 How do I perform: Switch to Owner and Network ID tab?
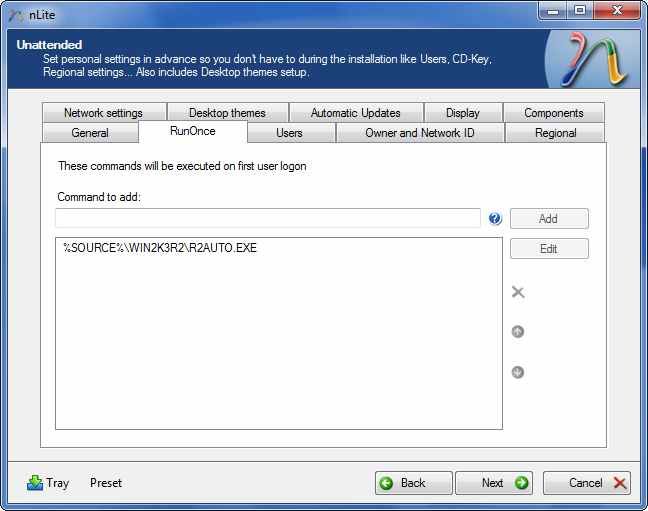pyautogui.click(x=420, y=133)
